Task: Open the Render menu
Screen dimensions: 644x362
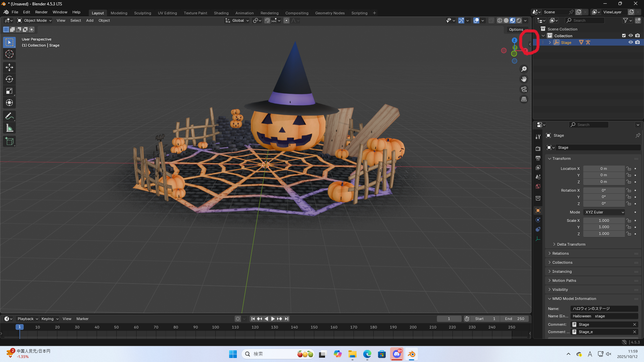Action: [x=41, y=12]
